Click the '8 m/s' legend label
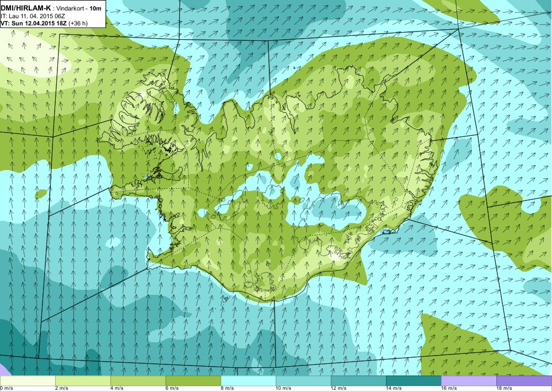The image size is (552, 392). coord(227,389)
